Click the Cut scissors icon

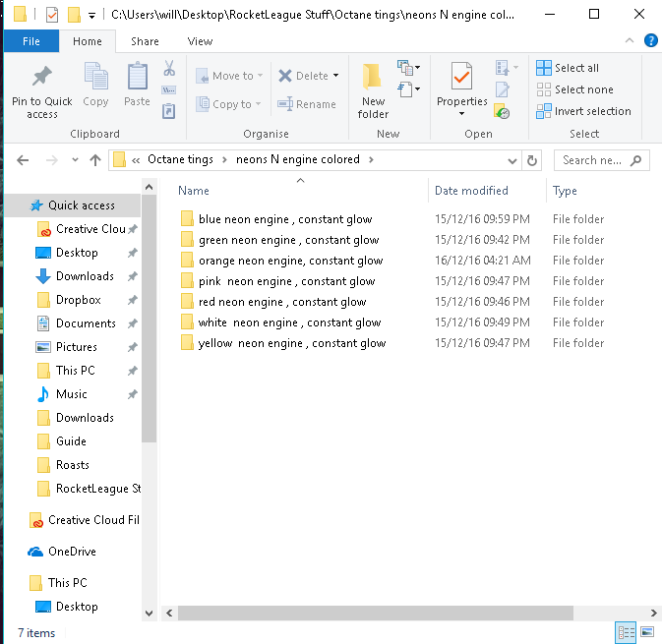[169, 68]
